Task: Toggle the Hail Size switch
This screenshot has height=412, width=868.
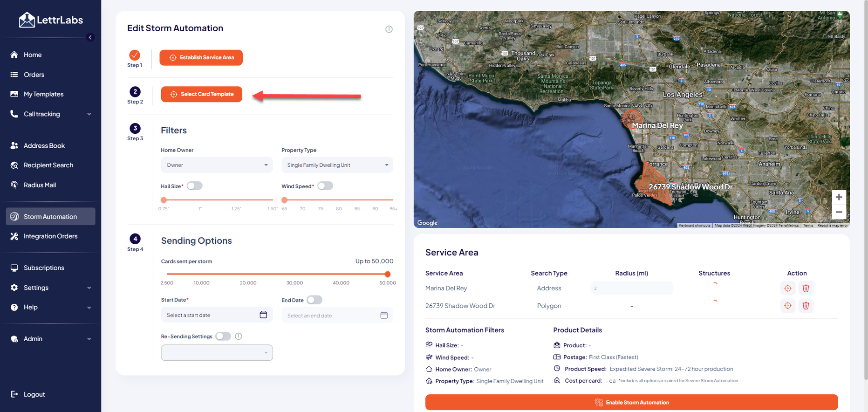Action: pyautogui.click(x=195, y=186)
